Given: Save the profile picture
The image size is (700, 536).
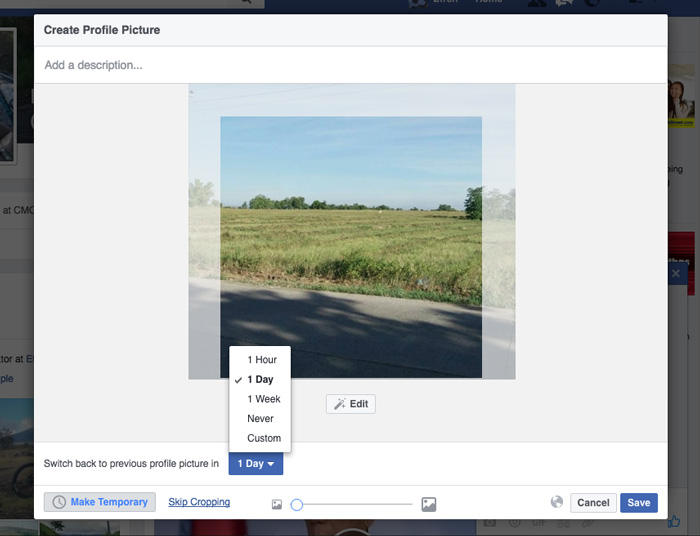Looking at the screenshot, I should tap(639, 503).
